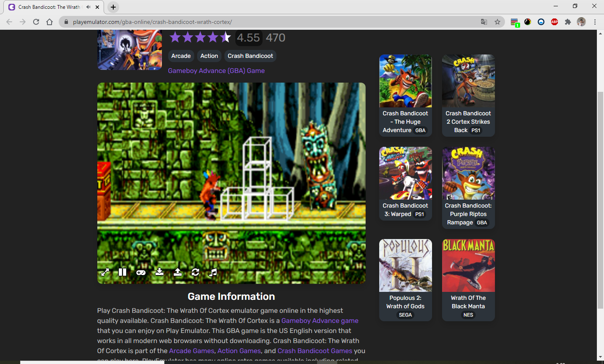The image size is (604, 364).
Task: Close the Crash Bandicoot tab
Action: (x=97, y=7)
